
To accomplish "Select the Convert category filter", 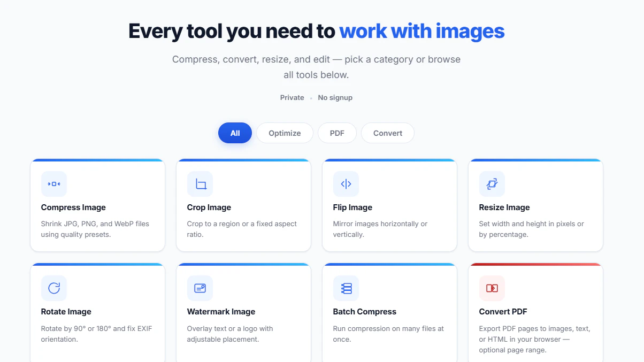I will point(387,133).
